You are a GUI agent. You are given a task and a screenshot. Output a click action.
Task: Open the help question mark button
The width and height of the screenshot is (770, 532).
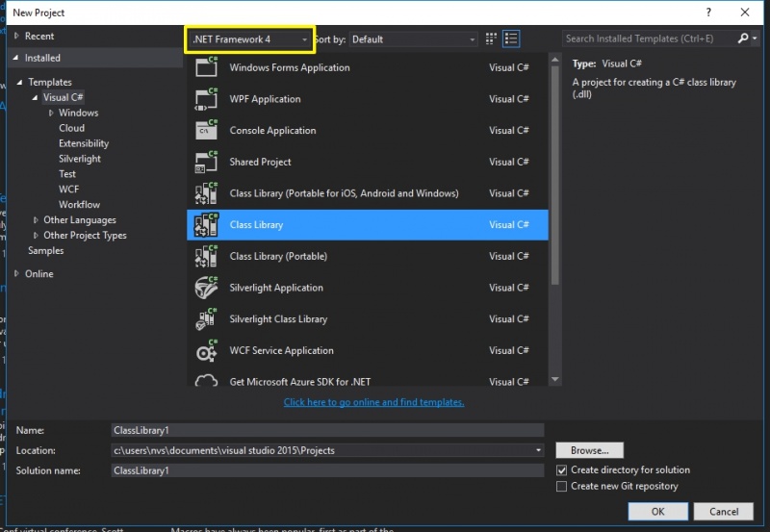[x=708, y=13]
